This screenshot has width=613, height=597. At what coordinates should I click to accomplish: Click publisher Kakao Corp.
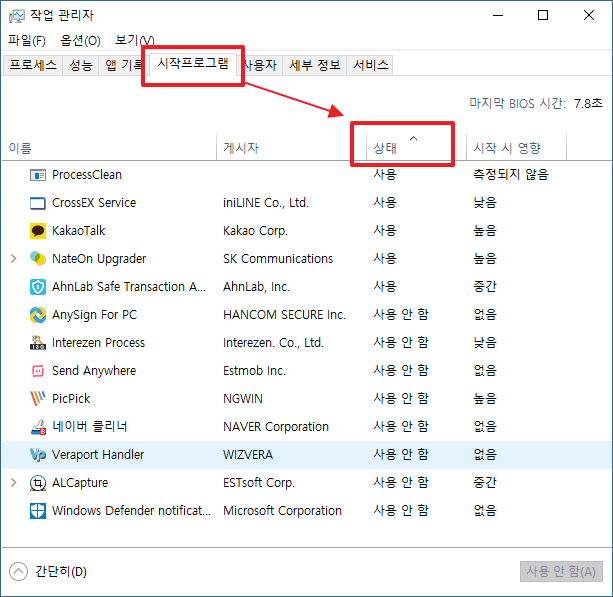tap(255, 231)
